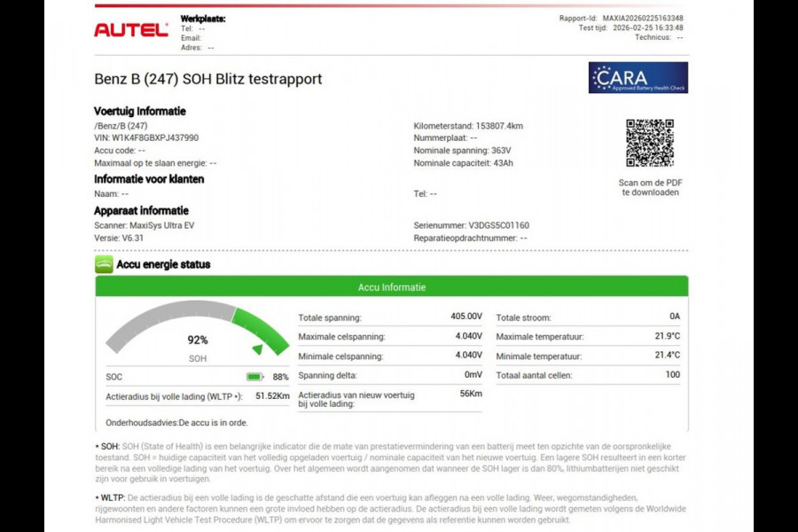The width and height of the screenshot is (798, 532).
Task: Click the 'Accu energie status' heading
Action: coord(163,265)
